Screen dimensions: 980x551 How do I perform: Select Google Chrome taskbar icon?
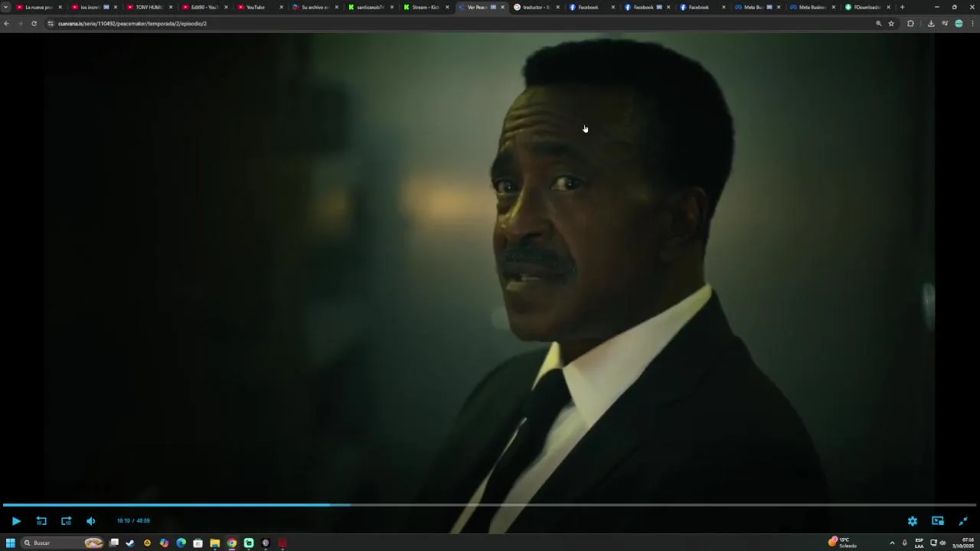(232, 543)
